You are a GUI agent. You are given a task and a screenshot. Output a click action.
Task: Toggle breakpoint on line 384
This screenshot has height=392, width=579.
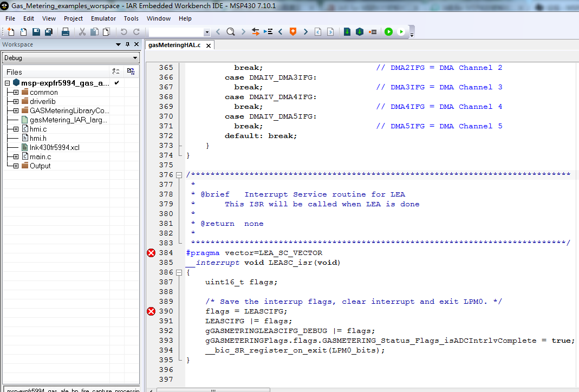(x=151, y=253)
